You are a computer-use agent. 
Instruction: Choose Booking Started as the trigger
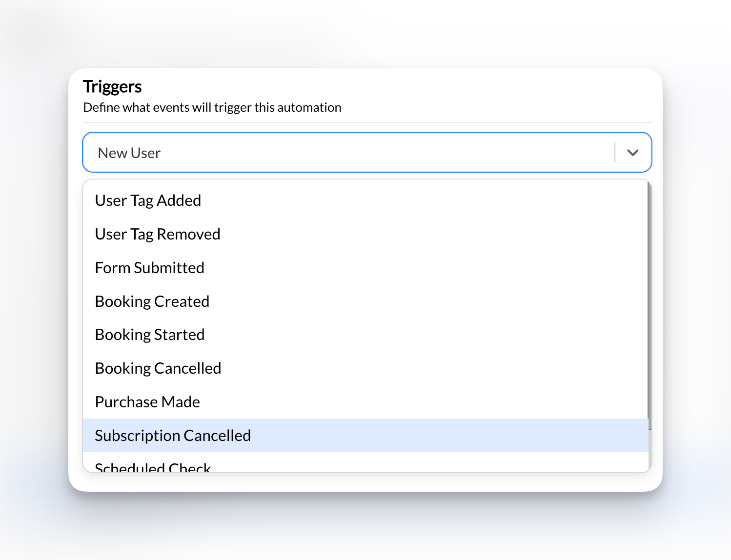coord(149,335)
